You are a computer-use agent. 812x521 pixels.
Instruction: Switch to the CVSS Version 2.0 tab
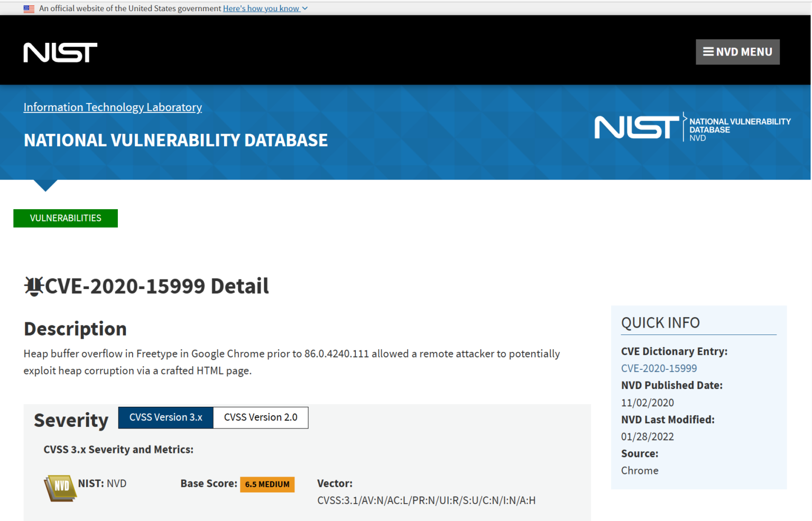tap(261, 417)
